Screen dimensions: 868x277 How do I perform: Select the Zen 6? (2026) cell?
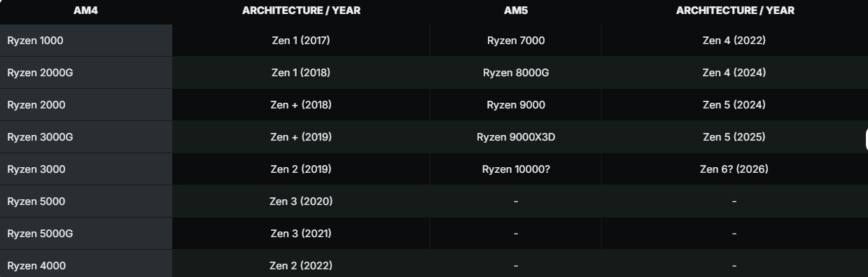point(734,169)
